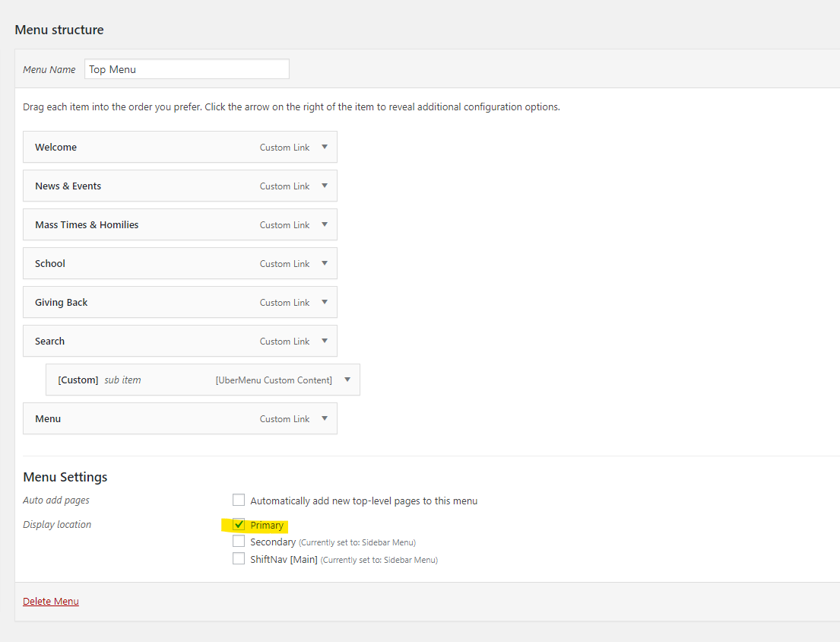Expand Giving Back item configuration arrow
840x642 pixels.
[x=325, y=302]
